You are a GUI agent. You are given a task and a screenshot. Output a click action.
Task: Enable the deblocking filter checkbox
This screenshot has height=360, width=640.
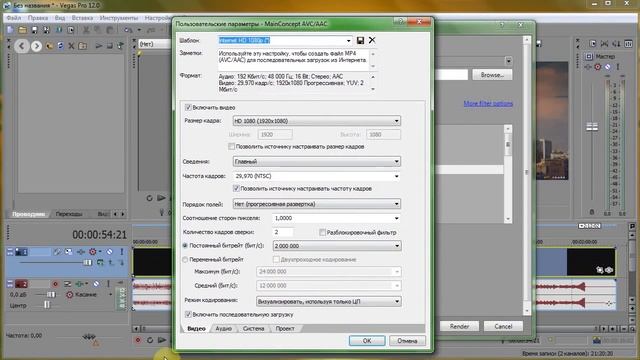pyautogui.click(x=322, y=232)
